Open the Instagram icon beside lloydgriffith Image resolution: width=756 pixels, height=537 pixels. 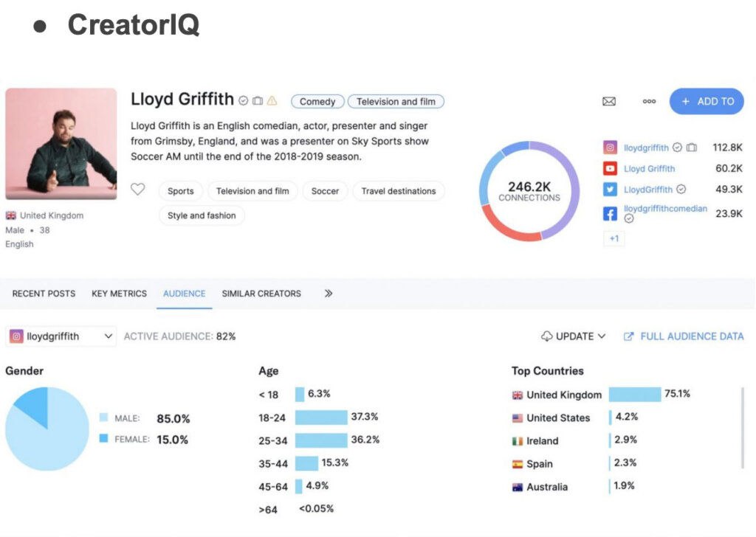tap(611, 148)
